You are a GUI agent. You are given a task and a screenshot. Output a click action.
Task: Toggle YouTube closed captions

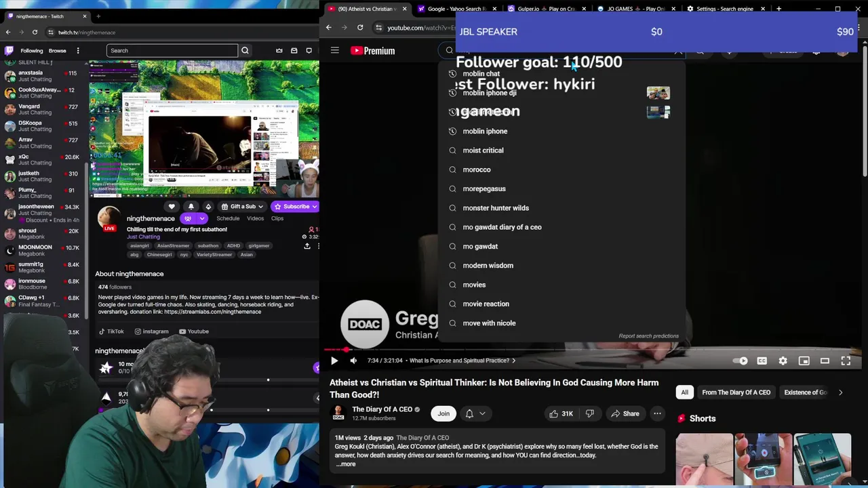[x=762, y=361]
